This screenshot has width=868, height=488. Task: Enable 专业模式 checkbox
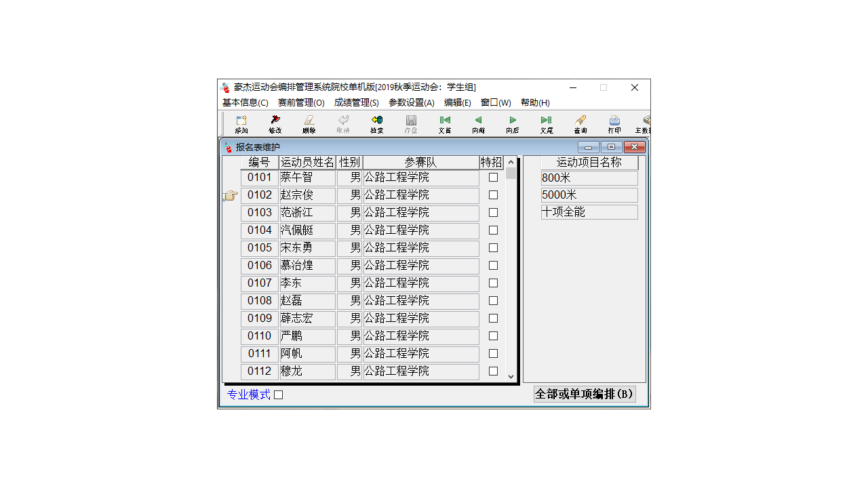[278, 394]
